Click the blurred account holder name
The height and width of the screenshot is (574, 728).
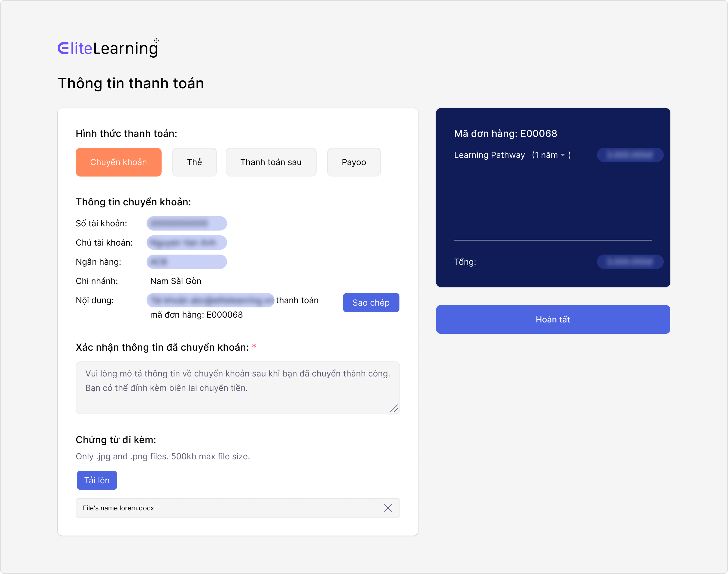(x=187, y=243)
